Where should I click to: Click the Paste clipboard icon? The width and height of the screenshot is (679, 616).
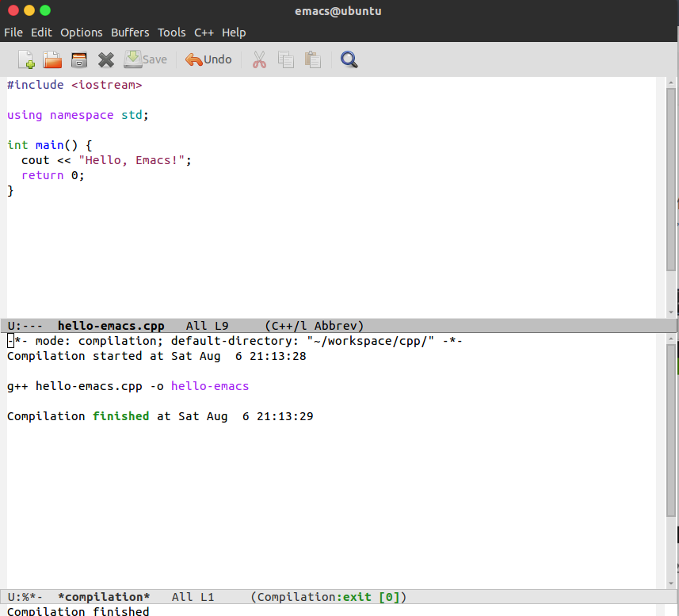coord(313,59)
